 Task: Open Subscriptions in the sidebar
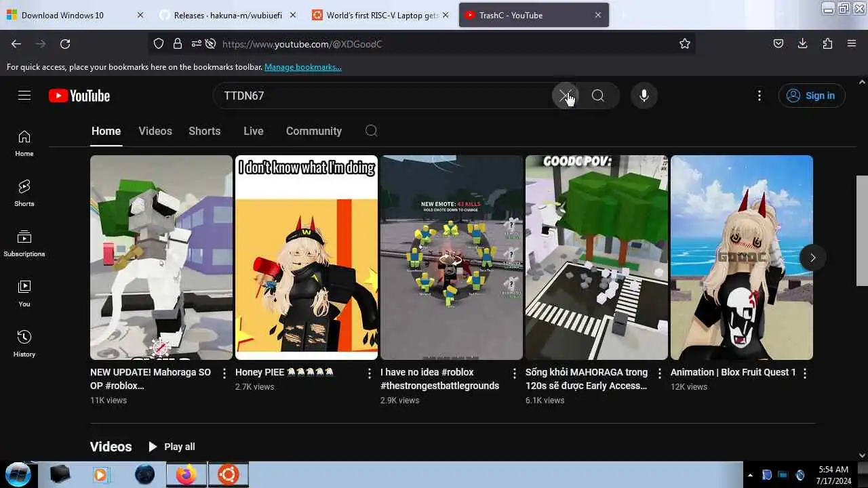[24, 244]
